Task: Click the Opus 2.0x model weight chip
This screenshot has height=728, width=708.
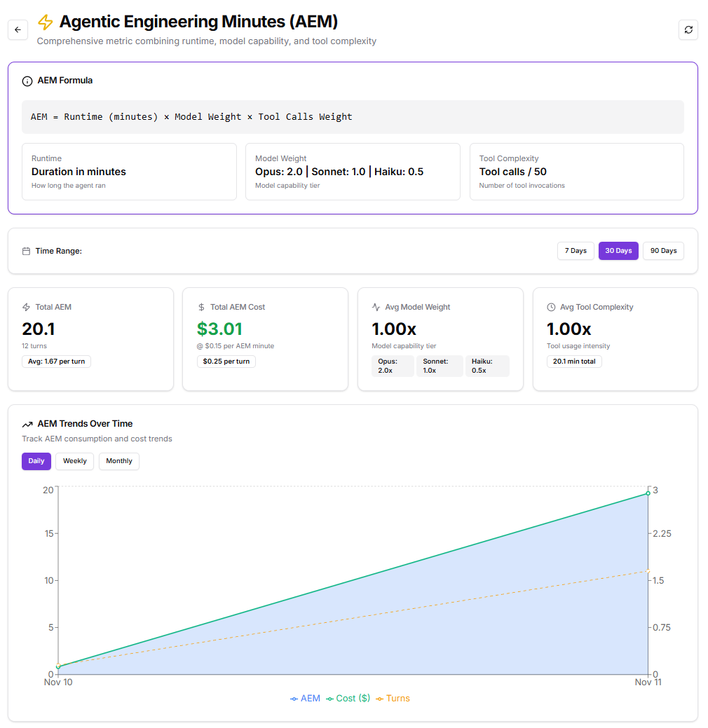Action: [x=393, y=366]
